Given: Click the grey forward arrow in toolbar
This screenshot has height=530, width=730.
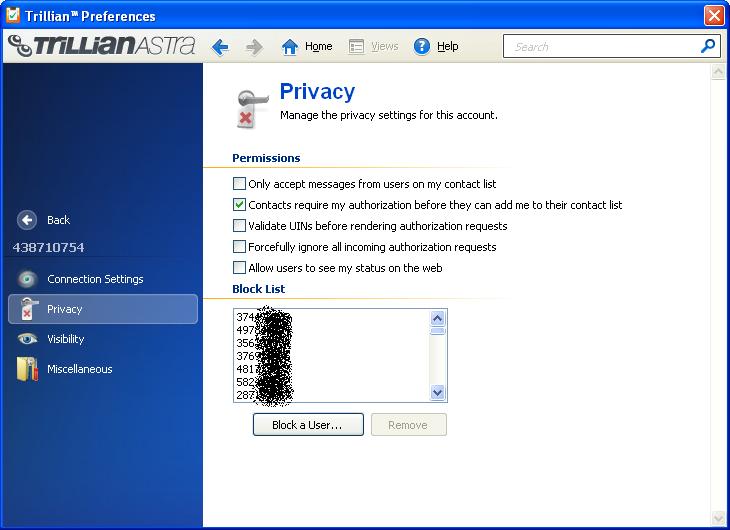Looking at the screenshot, I should click(254, 47).
